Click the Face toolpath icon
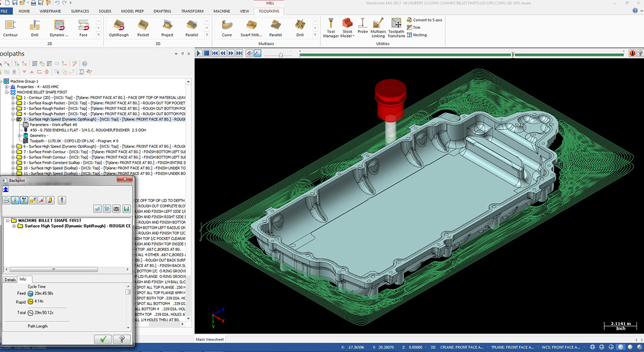The image size is (644, 352). click(83, 28)
